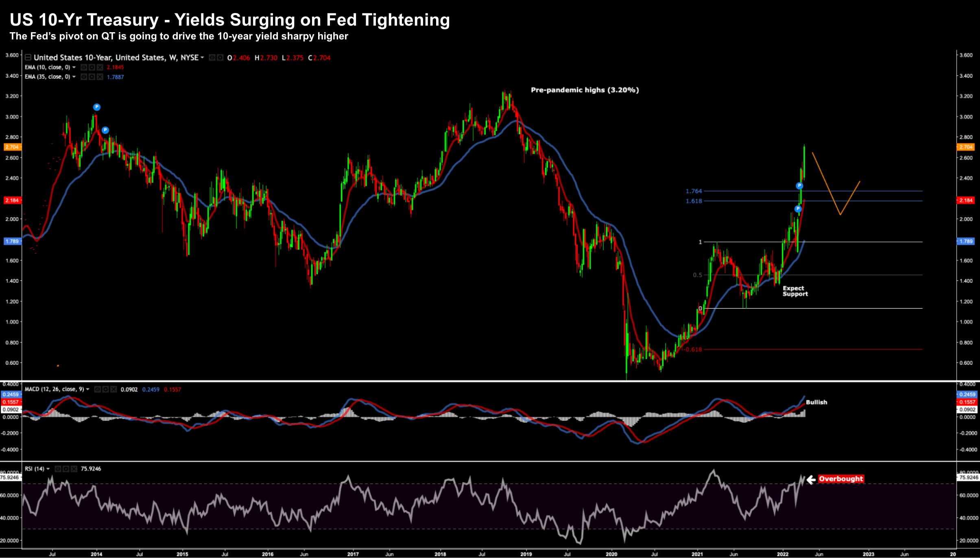Toggle RSI (14) visibility eye icon
980x559 pixels.
(58, 469)
